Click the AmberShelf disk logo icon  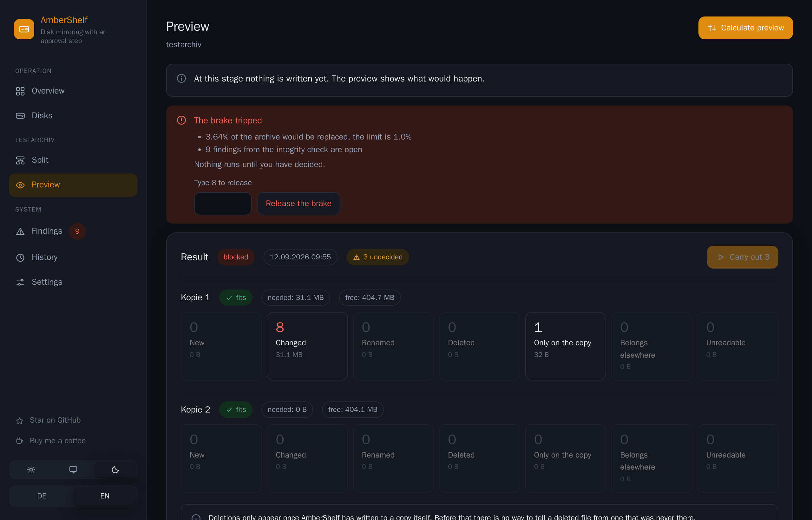[x=24, y=29]
